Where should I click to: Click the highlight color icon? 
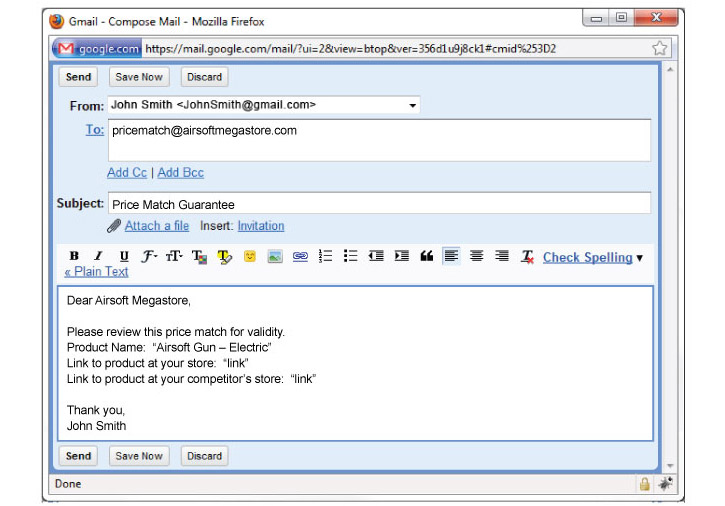[224, 257]
